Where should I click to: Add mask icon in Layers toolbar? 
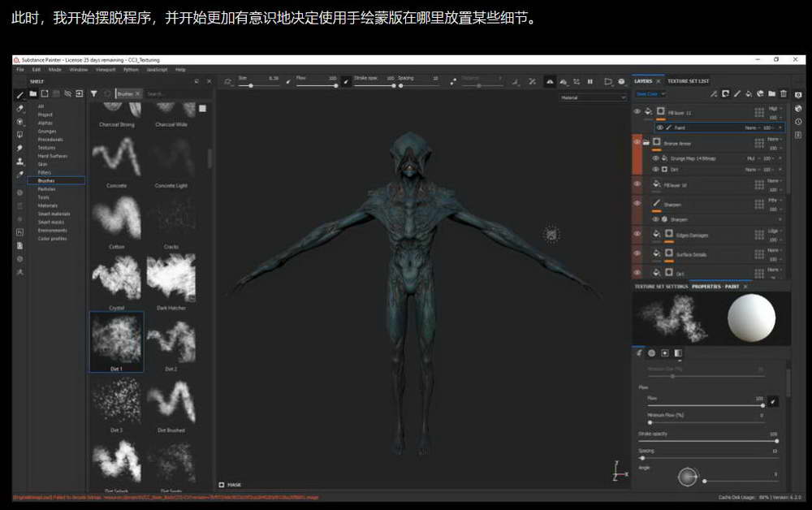tap(725, 93)
